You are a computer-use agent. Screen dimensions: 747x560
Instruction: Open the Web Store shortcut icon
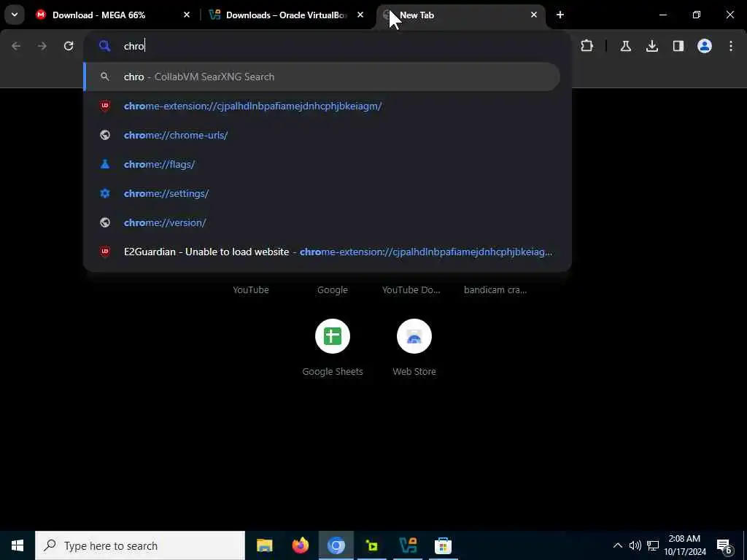[414, 336]
